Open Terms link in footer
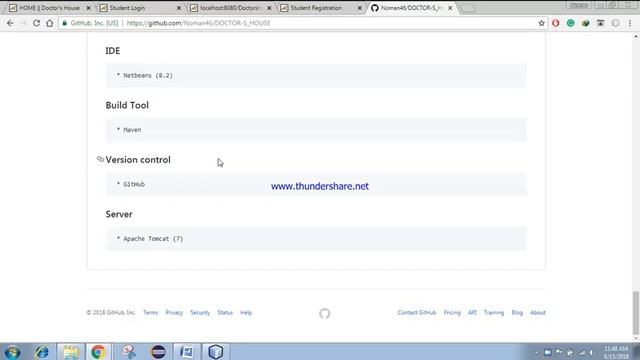This screenshot has width=640, height=360. (150, 313)
